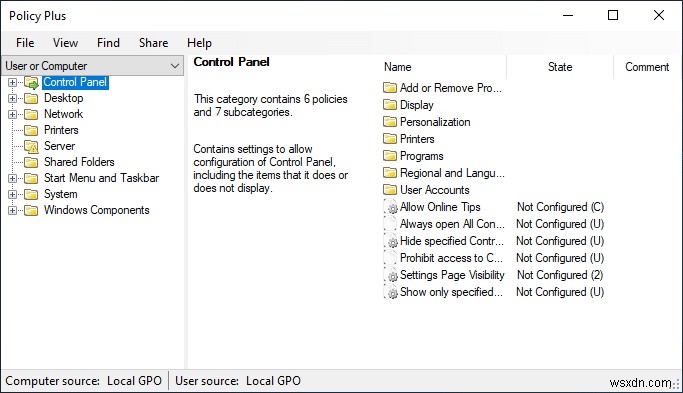Screen dimensions: 683x393
Task: Select the 'Prohibit access to C...' policy name
Action: 451,257
